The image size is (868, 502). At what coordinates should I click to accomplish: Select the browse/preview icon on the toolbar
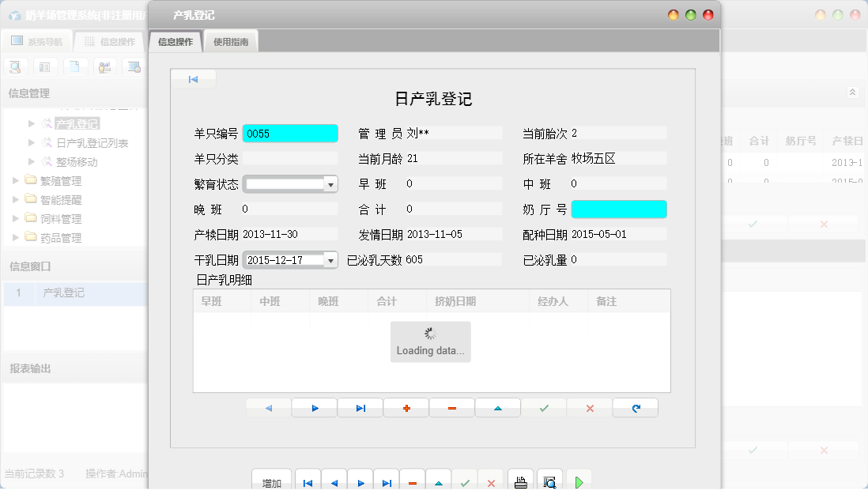133,66
